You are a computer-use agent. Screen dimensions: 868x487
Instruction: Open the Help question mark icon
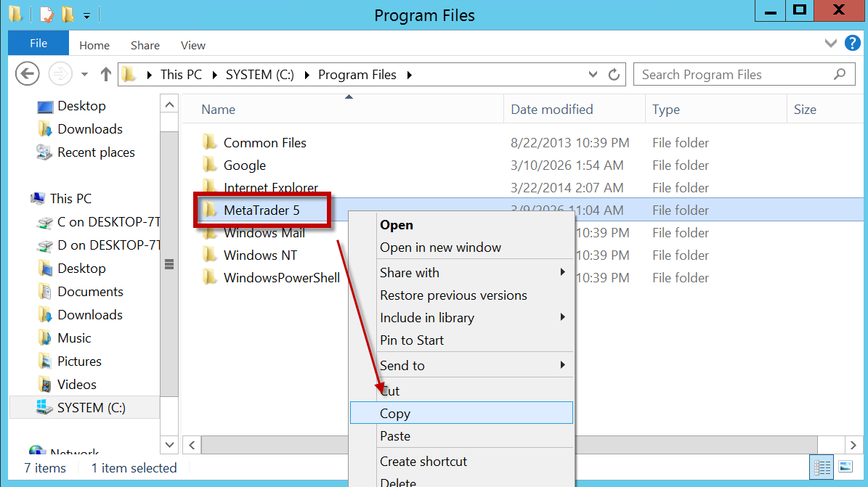[x=852, y=44]
